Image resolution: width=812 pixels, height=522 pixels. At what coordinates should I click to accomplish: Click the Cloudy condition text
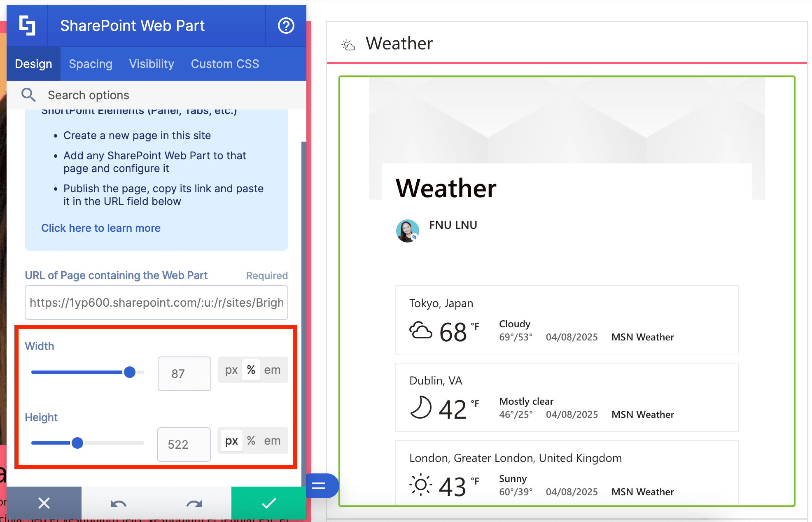tap(515, 324)
